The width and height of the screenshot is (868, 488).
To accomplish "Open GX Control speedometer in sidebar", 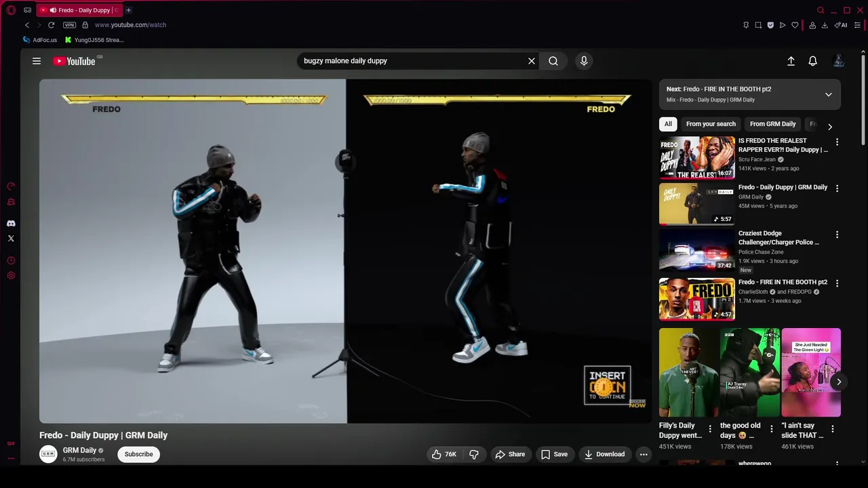I will click(11, 186).
